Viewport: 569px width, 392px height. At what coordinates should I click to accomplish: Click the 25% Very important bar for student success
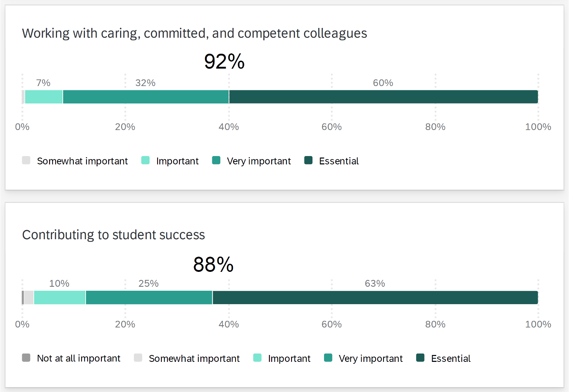[x=149, y=298]
